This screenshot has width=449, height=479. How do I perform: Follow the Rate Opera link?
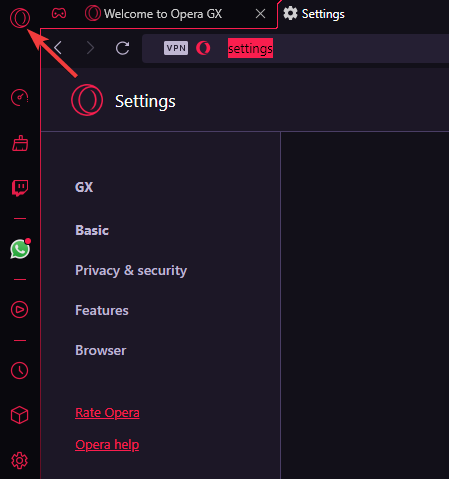click(x=107, y=413)
